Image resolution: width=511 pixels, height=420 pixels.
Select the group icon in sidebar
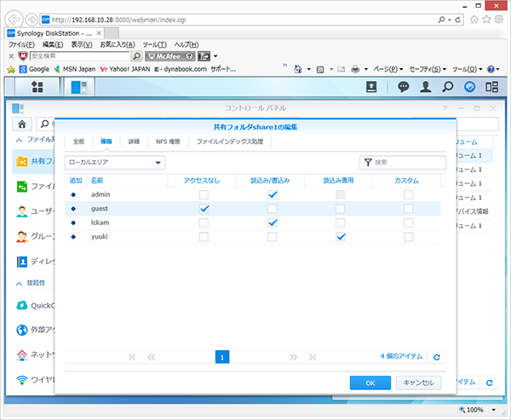tap(22, 237)
